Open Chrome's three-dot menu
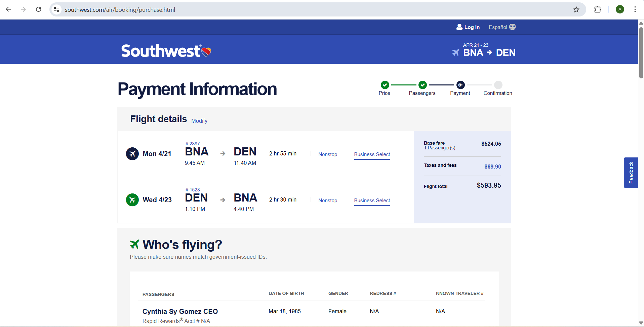The image size is (644, 327). click(x=635, y=9)
